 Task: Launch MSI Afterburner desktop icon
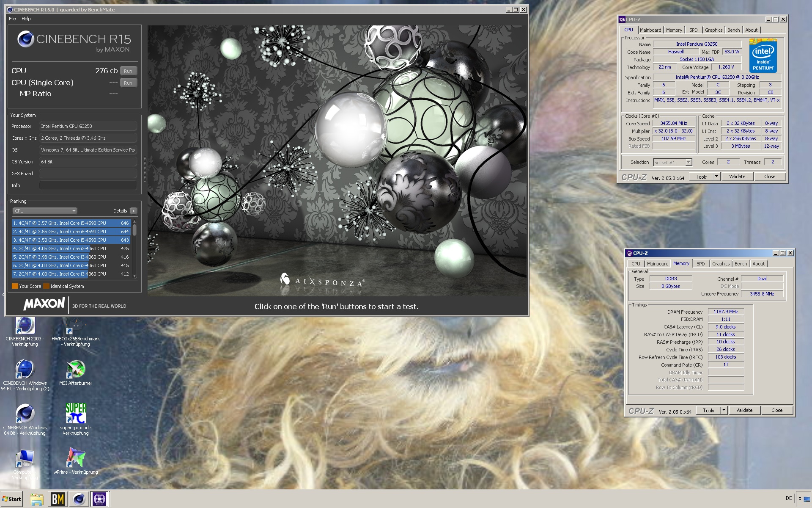click(x=76, y=373)
